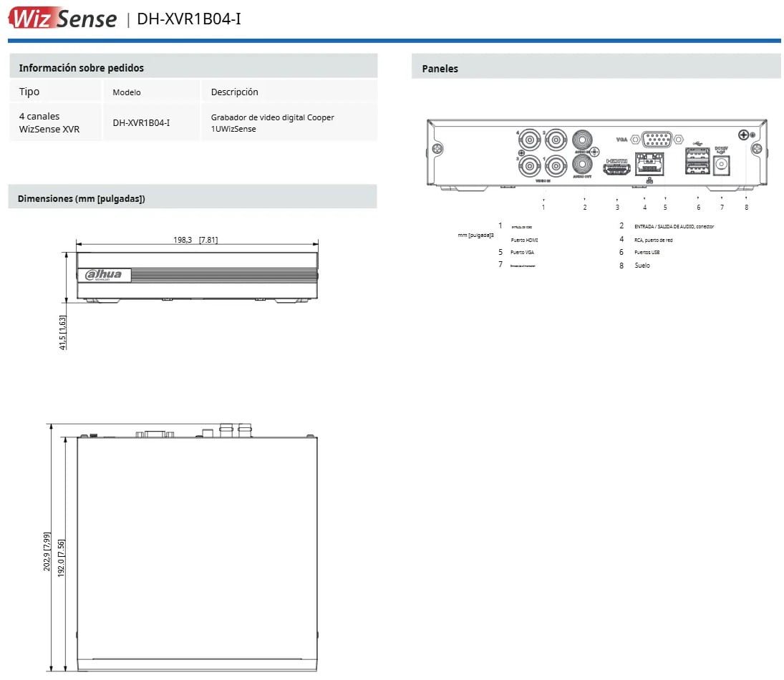This screenshot has height=680, width=784.
Task: Click the 'Modelo' column header
Action: pos(127,92)
